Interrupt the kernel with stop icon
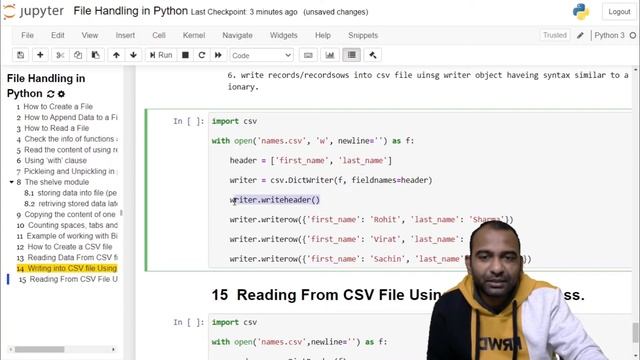640x360 pixels. 185,55
